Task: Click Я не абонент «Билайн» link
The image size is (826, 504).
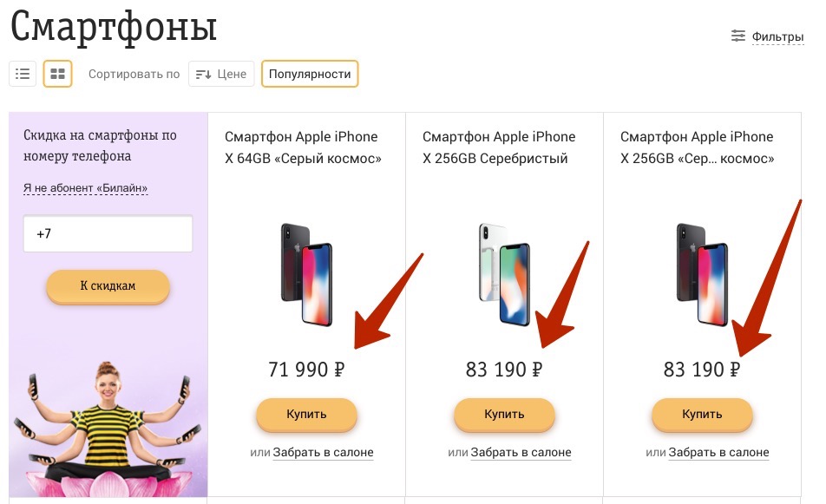Action: pyautogui.click(x=85, y=188)
